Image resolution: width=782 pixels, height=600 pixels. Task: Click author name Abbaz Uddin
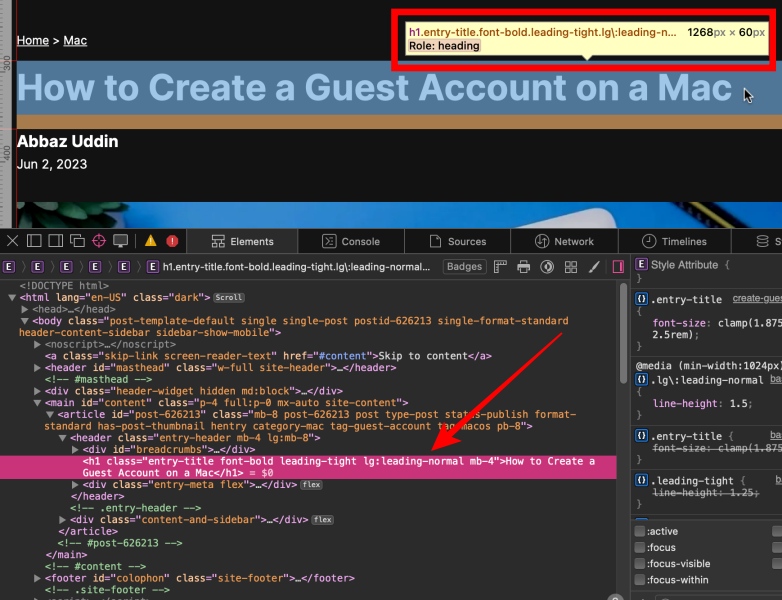67,142
